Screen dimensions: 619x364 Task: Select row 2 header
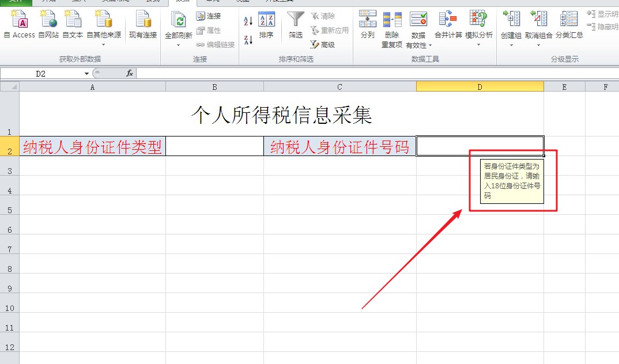tap(10, 146)
